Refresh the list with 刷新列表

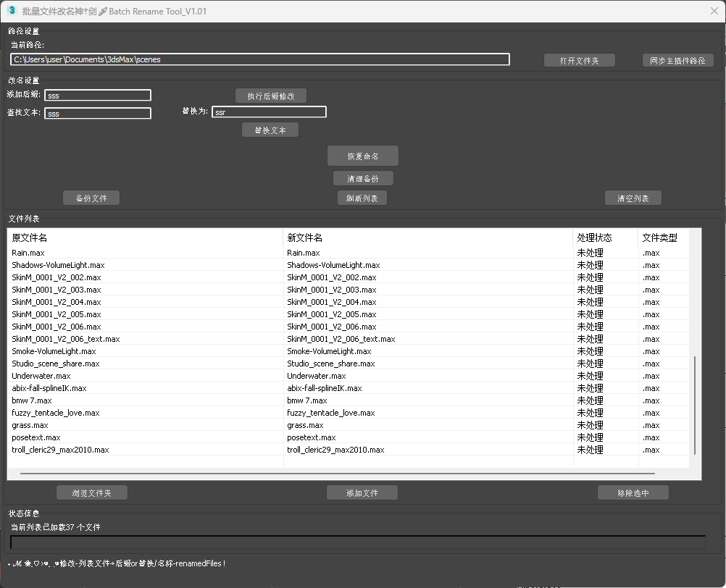(x=362, y=198)
